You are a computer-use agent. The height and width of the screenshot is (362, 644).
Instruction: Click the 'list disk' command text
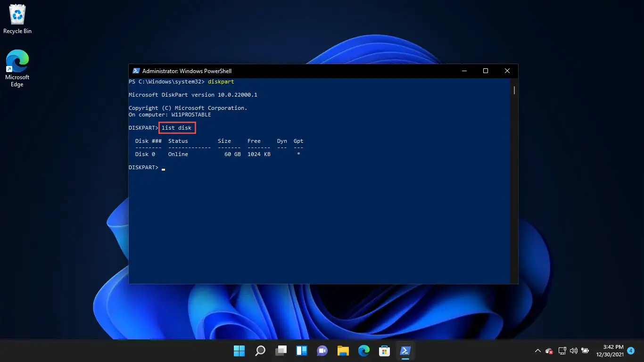point(176,128)
